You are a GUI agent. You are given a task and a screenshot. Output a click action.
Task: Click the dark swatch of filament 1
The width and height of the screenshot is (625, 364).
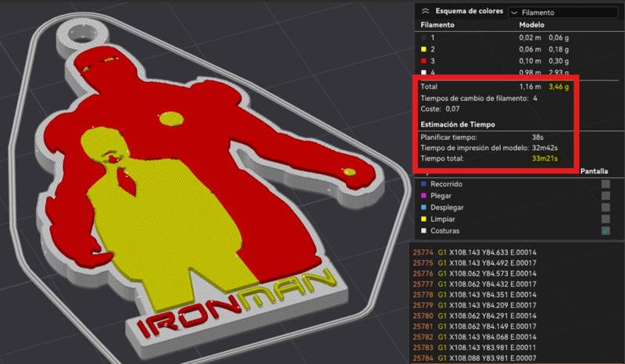423,37
